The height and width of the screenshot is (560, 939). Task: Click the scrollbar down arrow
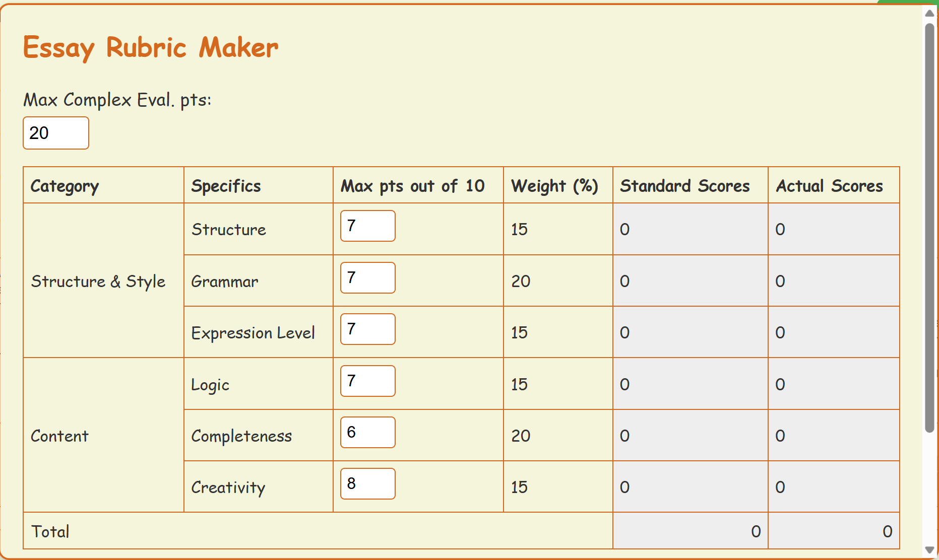(930, 550)
